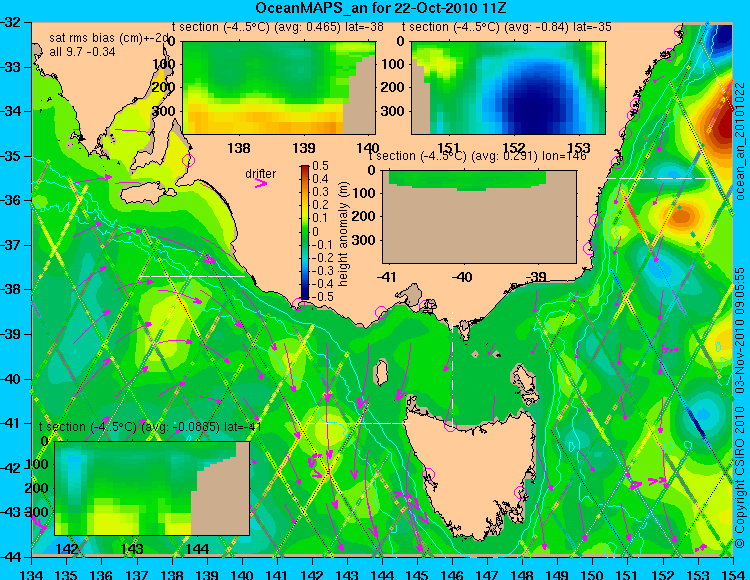This screenshot has width=750, height=580.
Task: Click the 139 tick under lat=-38 inset
Action: click(304, 148)
